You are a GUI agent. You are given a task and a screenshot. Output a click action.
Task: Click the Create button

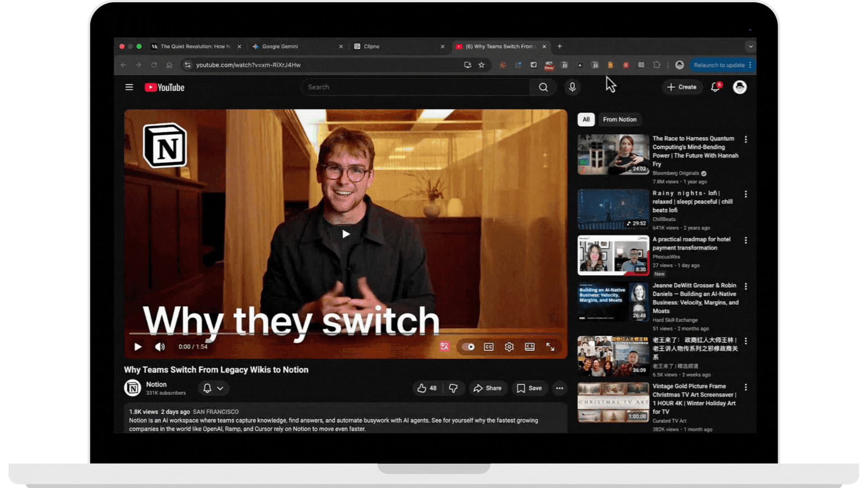pos(682,87)
